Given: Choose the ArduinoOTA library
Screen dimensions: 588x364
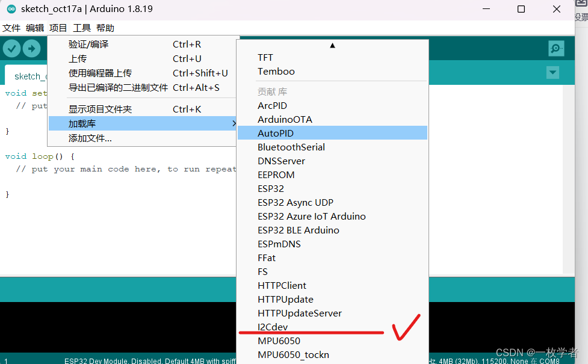Looking at the screenshot, I should [x=332, y=120].
